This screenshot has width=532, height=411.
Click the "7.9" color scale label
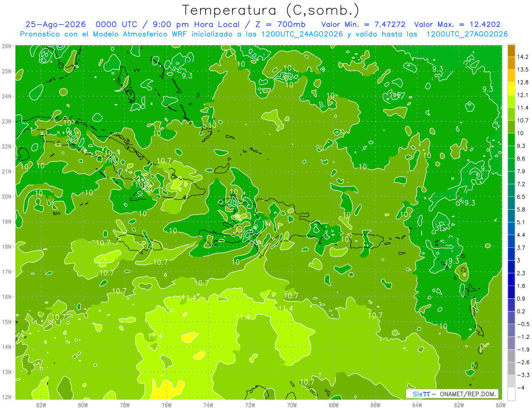(x=521, y=171)
